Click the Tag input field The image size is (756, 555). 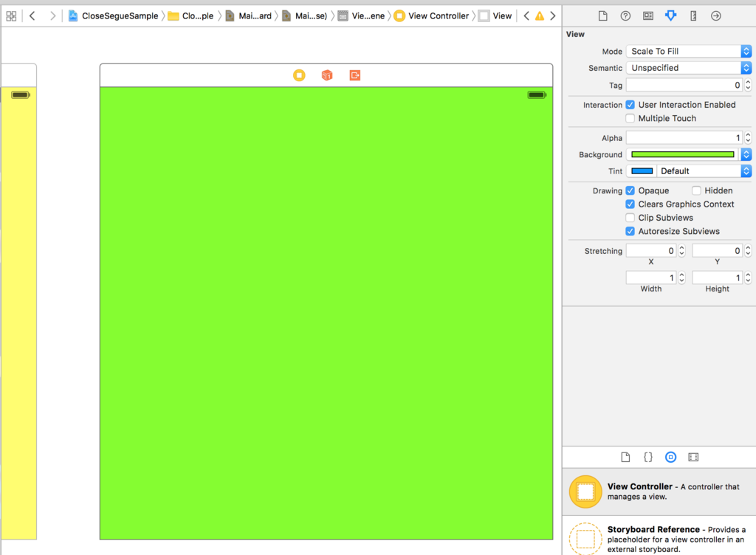(x=684, y=86)
